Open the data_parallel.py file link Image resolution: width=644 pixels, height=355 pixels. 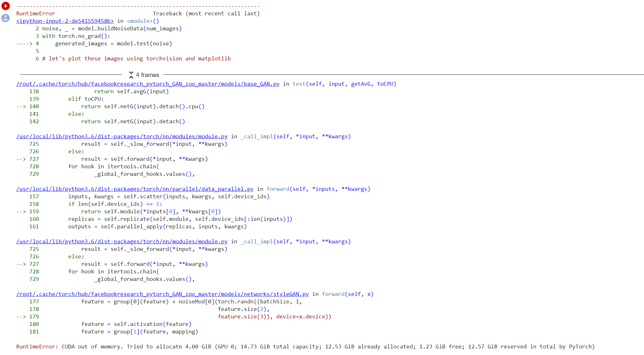135,189
